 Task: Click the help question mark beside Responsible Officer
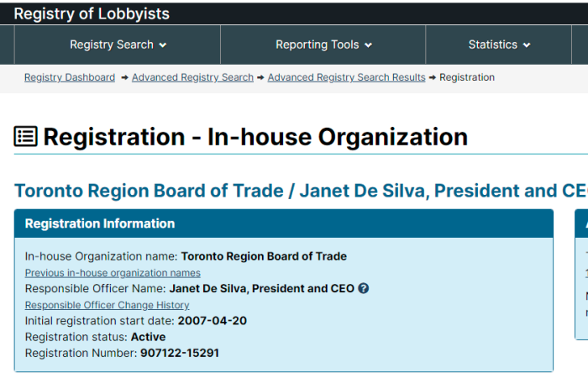363,288
